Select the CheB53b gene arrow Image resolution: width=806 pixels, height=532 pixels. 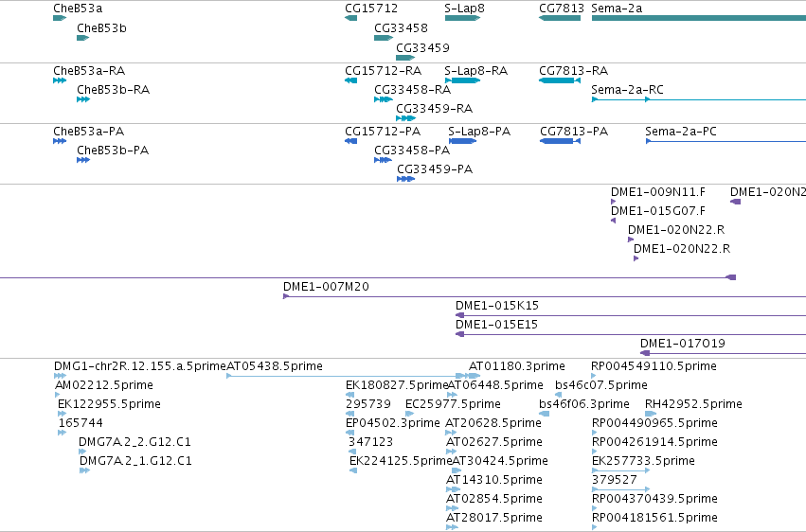82,38
